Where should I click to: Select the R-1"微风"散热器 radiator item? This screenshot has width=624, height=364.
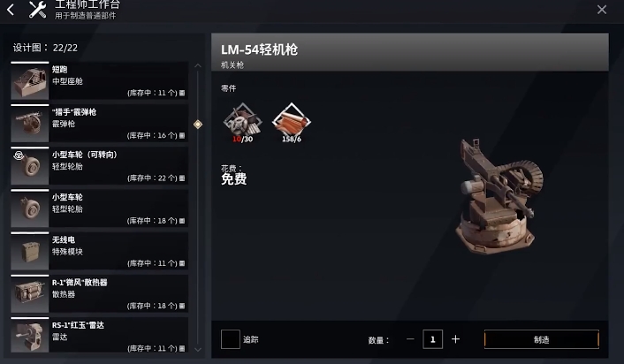100,293
